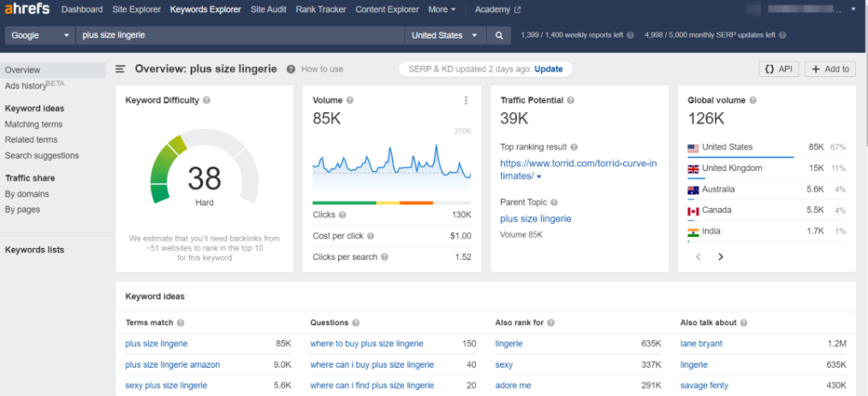The image size is (868, 396).
Task: Click the Keyword Difficulty gauge
Action: point(205,167)
